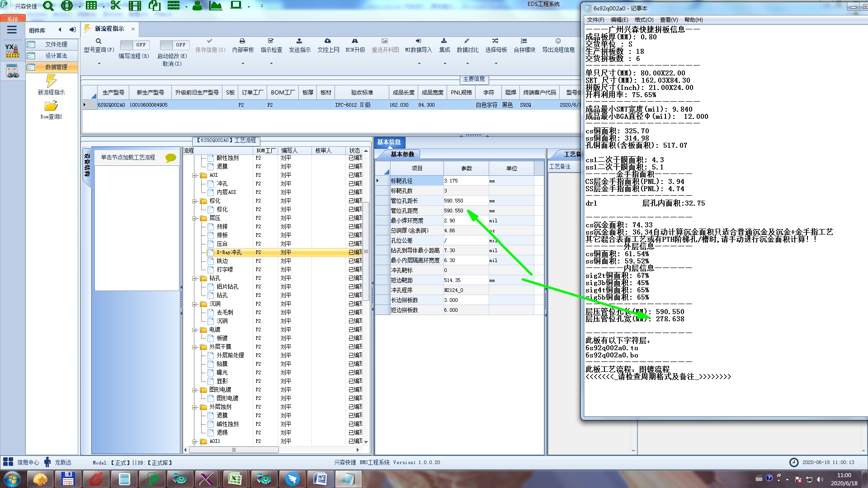Screen dimensions: 868x488
Task: Click the 文控上网 cloud icon
Action: (x=328, y=41)
